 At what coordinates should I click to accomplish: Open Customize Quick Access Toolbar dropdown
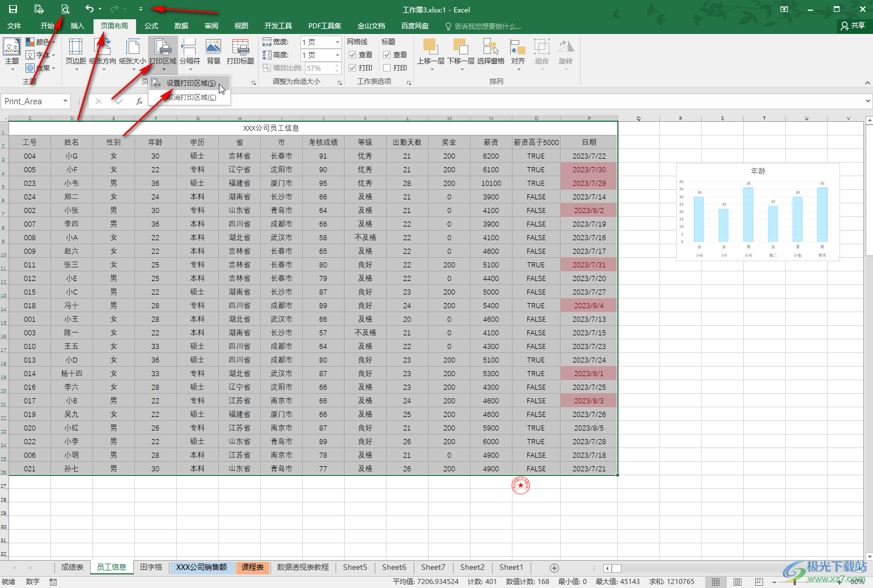(x=141, y=9)
